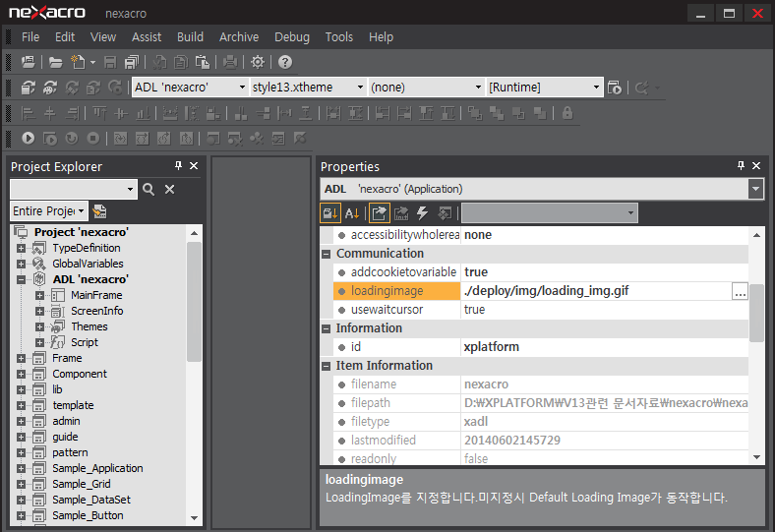Pin the Project Explorer panel
Image resolution: width=775 pixels, height=532 pixels.
(178, 166)
